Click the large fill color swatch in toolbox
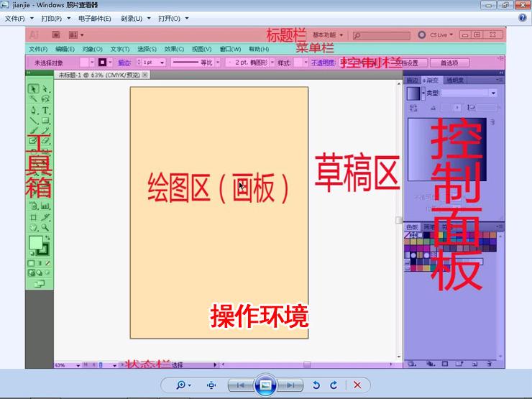This screenshot has height=399, width=532. pyautogui.click(x=35, y=243)
